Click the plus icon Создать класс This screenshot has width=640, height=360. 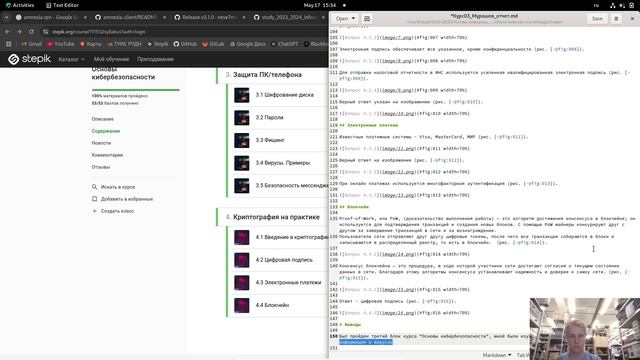95,211
